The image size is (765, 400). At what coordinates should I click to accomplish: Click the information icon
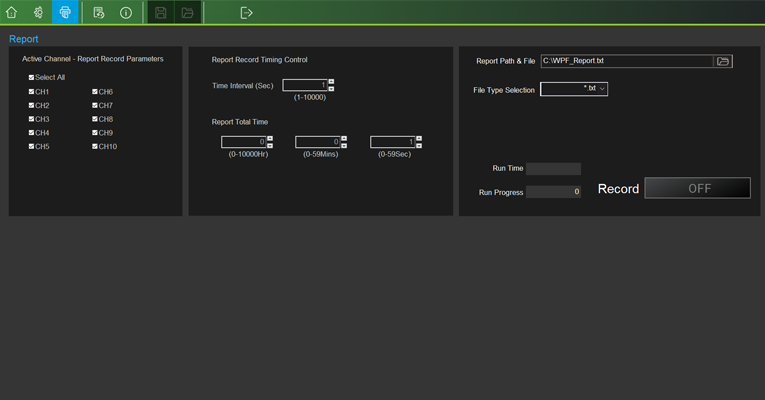pos(126,12)
